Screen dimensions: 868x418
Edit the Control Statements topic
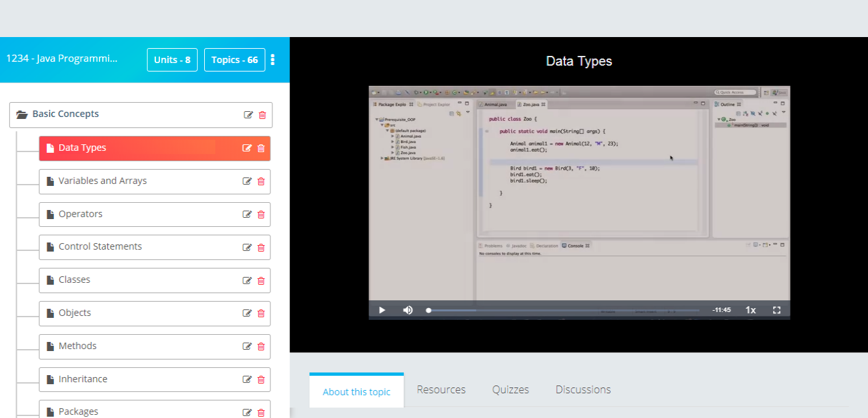[x=247, y=248]
